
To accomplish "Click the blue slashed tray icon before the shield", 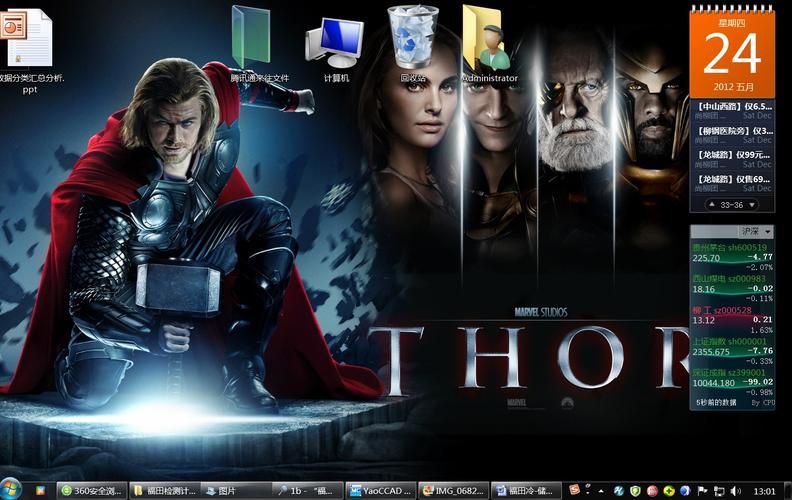I will click(619, 490).
